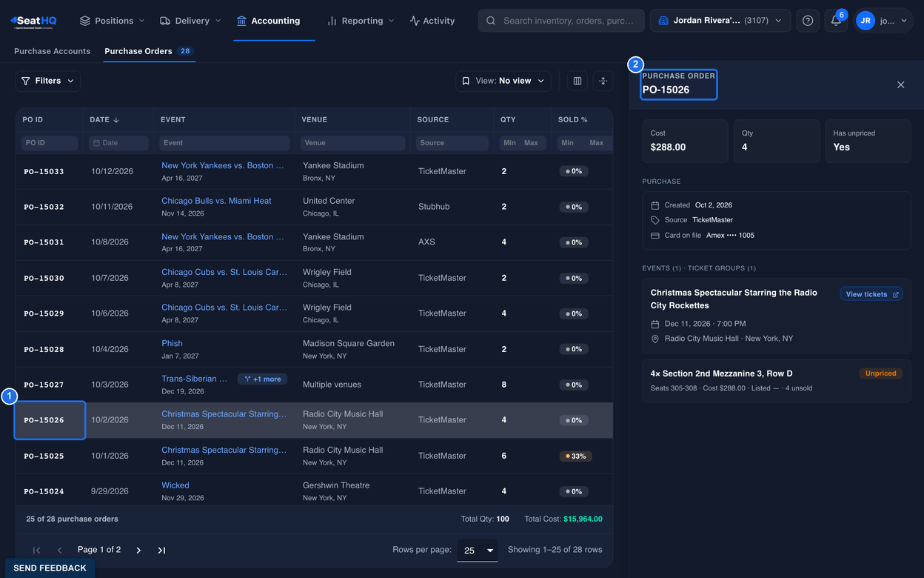Click the SeatHQ logo

pyautogui.click(x=33, y=21)
